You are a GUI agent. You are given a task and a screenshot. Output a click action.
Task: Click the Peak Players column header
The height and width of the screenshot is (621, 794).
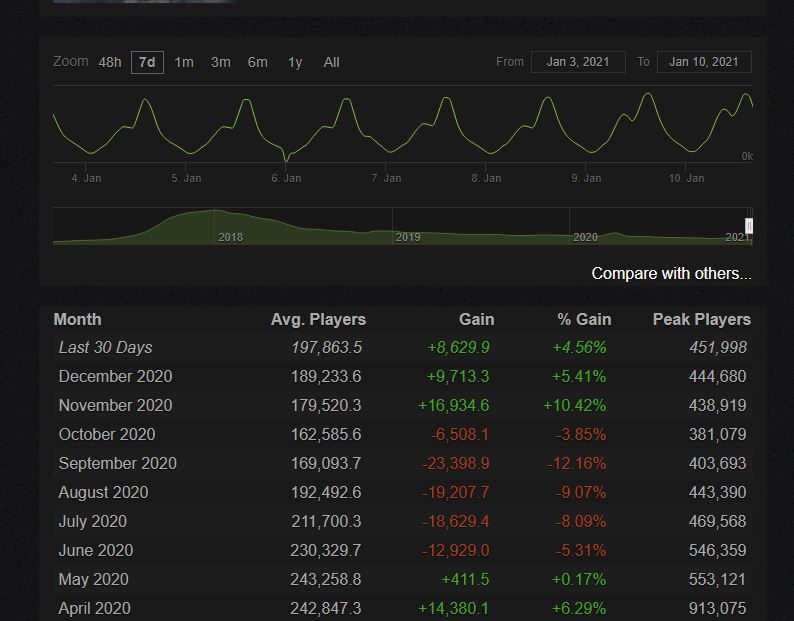701,319
